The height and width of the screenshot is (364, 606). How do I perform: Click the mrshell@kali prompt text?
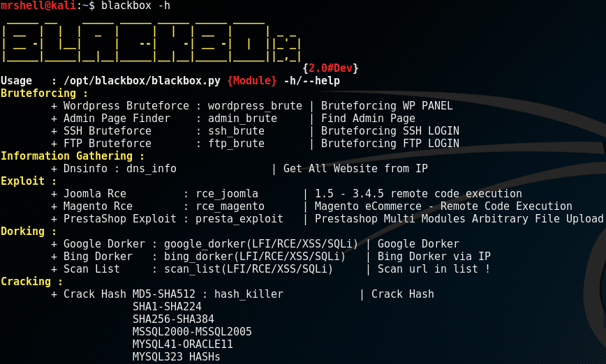(x=38, y=6)
